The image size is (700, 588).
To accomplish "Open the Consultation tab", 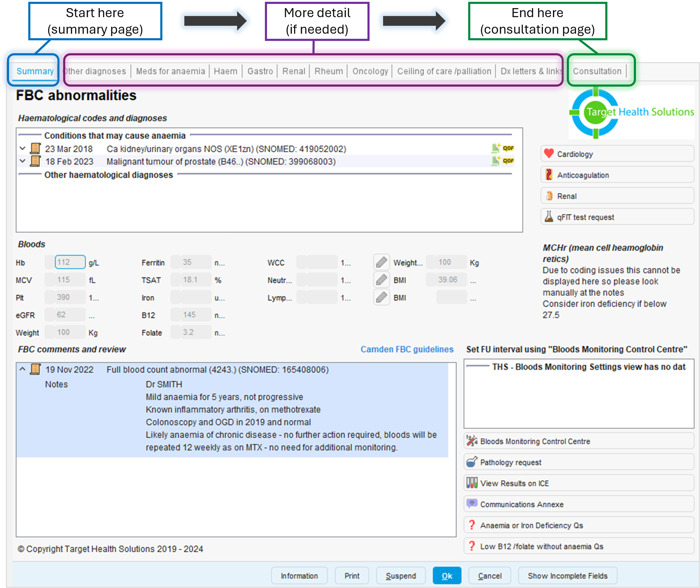I will pyautogui.click(x=597, y=71).
